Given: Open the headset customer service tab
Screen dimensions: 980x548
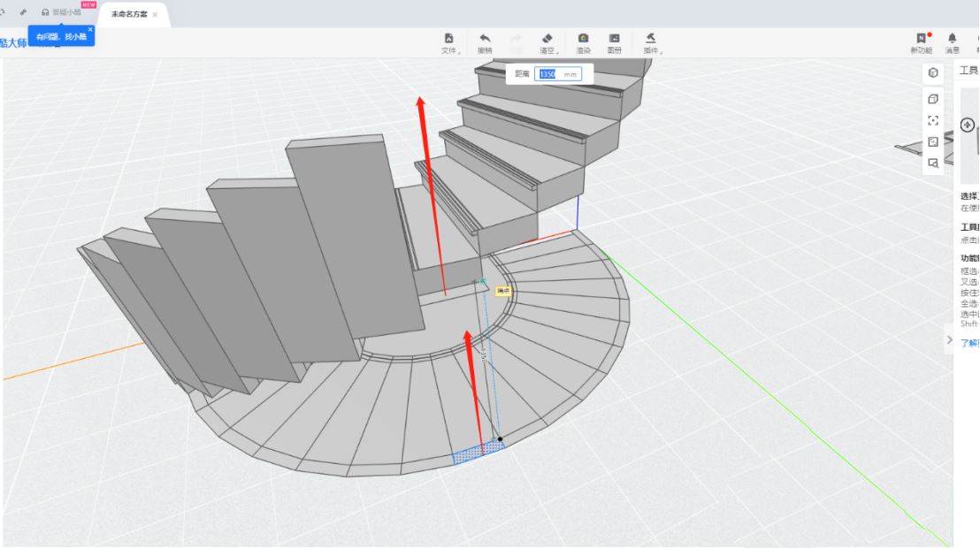Looking at the screenshot, I should 61,12.
